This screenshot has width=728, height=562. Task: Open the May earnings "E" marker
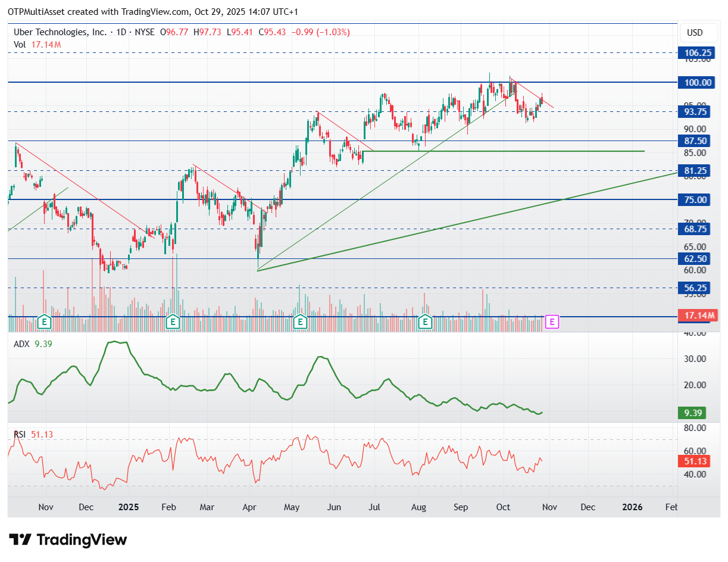pos(301,322)
